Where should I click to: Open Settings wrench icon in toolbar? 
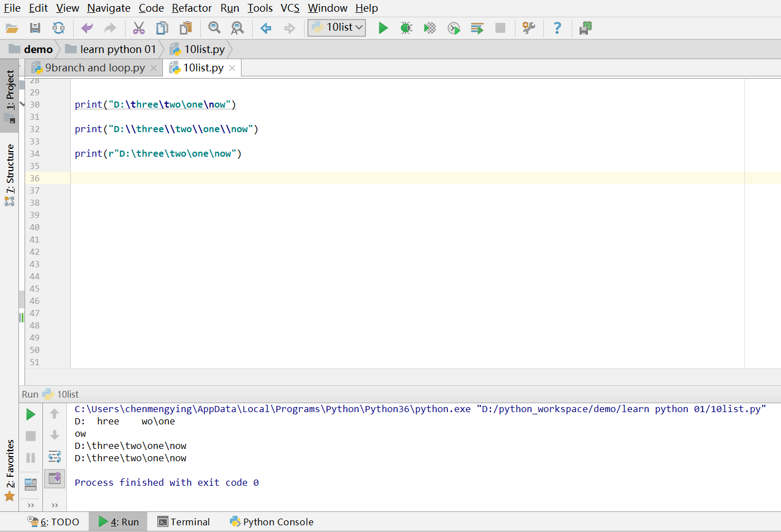(528, 28)
